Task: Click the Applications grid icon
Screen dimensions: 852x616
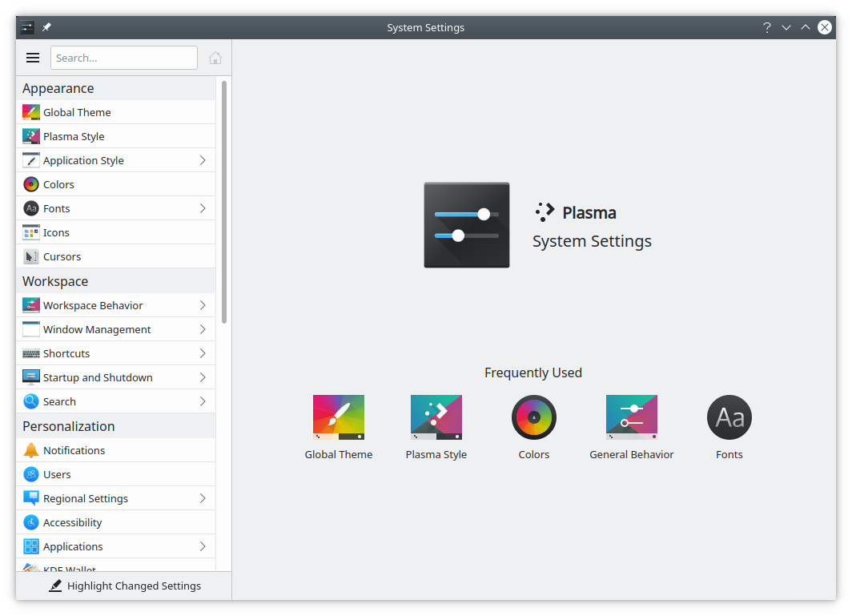Action: (31, 546)
